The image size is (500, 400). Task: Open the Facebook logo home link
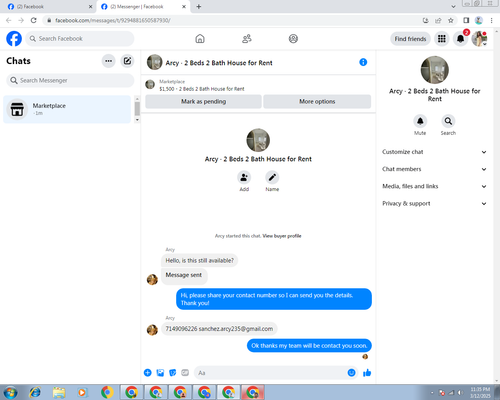pyautogui.click(x=14, y=39)
